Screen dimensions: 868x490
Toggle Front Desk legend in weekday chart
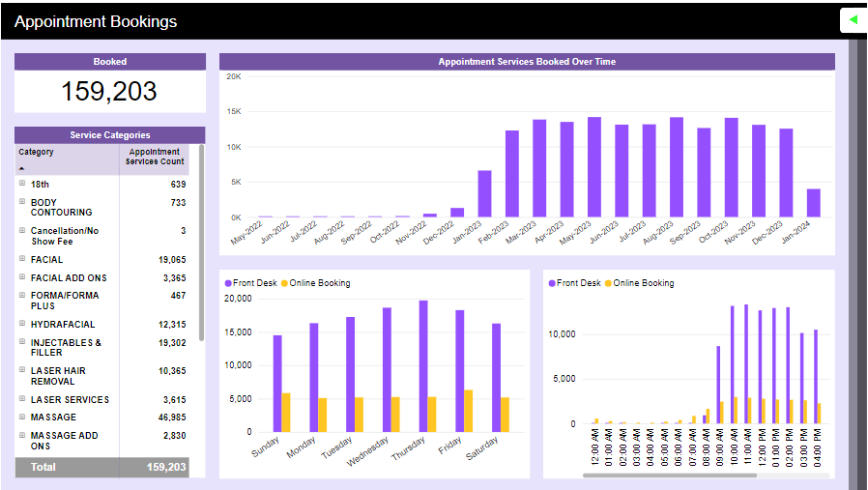pyautogui.click(x=253, y=283)
